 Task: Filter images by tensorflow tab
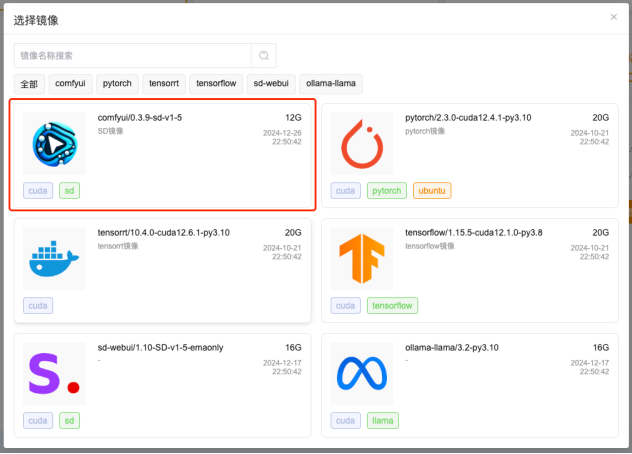[x=216, y=84]
